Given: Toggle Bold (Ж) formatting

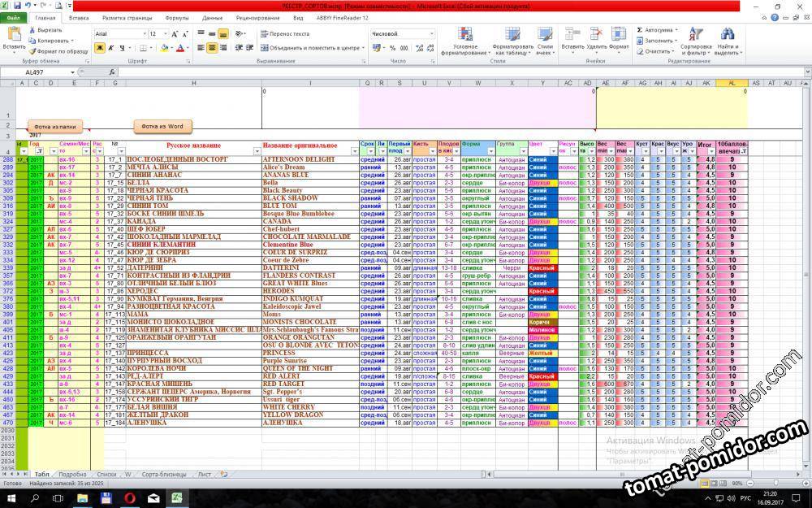Looking at the screenshot, I should [100, 48].
